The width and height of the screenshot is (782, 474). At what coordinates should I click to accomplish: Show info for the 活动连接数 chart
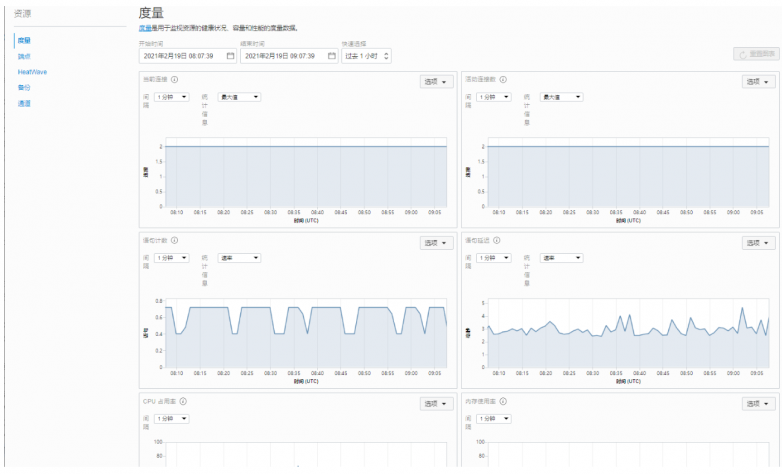pos(503,79)
